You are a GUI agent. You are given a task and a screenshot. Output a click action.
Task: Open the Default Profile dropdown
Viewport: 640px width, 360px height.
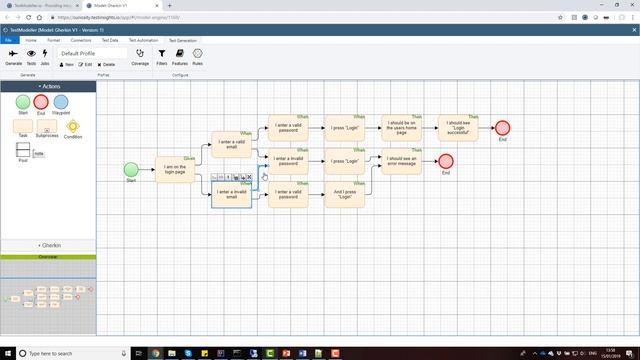point(92,53)
